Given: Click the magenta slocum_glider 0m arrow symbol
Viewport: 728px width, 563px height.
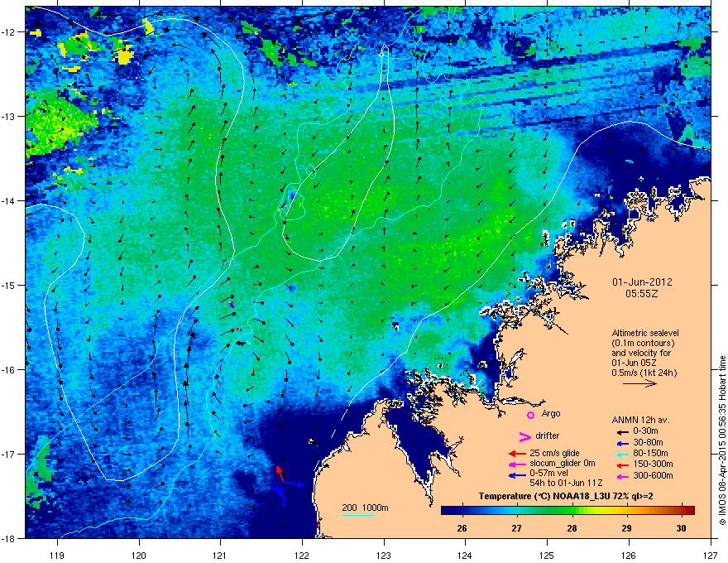Looking at the screenshot, I should pos(517,464).
